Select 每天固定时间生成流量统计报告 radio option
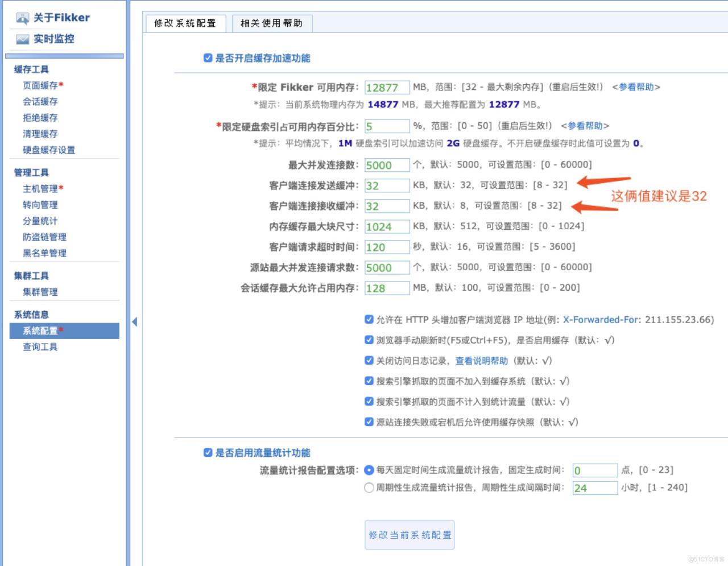Image resolution: width=728 pixels, height=566 pixels. [369, 470]
